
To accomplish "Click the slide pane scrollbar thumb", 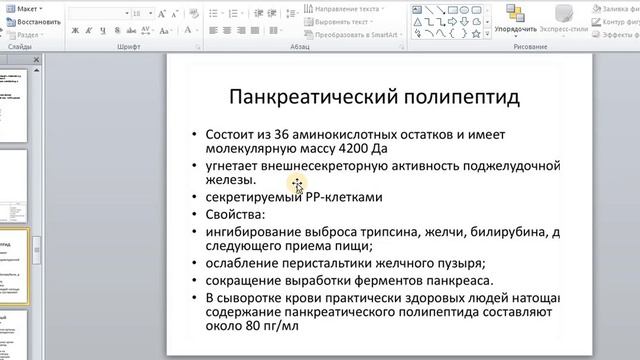I will [x=37, y=250].
